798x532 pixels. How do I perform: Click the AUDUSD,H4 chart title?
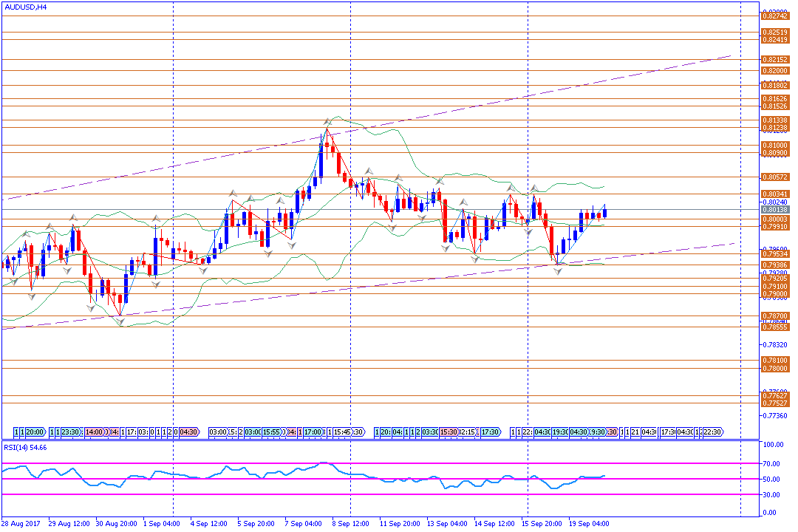tap(25, 7)
